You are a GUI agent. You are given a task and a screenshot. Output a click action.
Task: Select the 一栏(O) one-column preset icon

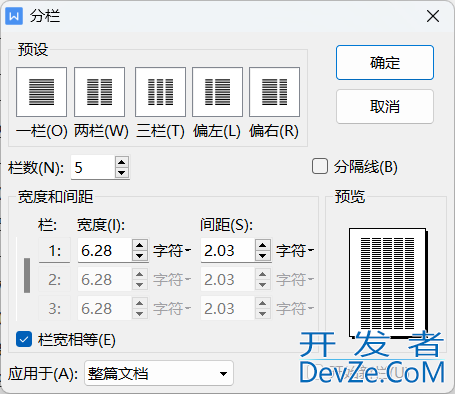[x=41, y=92]
